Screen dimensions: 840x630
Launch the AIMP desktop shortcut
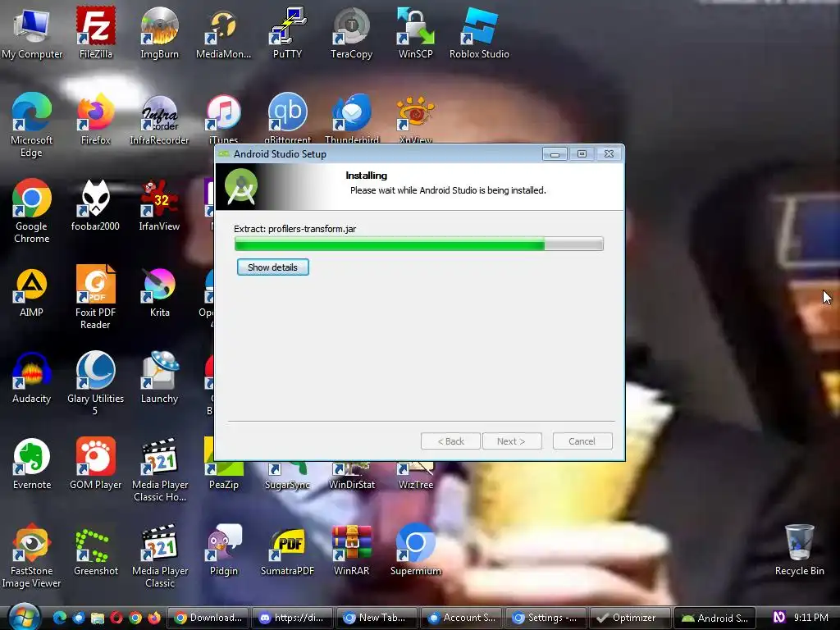coord(32,291)
